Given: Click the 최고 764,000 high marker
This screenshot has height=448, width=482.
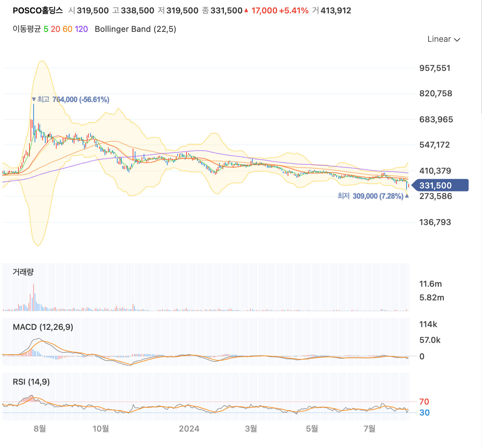Looking at the screenshot, I should click(71, 99).
